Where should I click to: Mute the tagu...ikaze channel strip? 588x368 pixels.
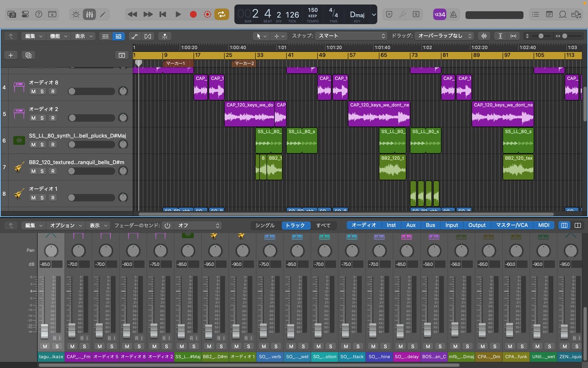click(x=45, y=346)
